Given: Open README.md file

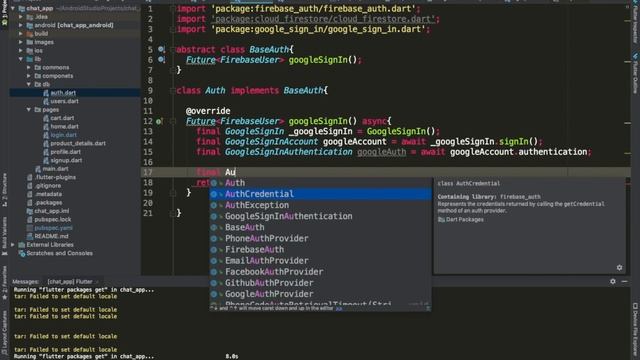Looking at the screenshot, I should click(x=51, y=236).
